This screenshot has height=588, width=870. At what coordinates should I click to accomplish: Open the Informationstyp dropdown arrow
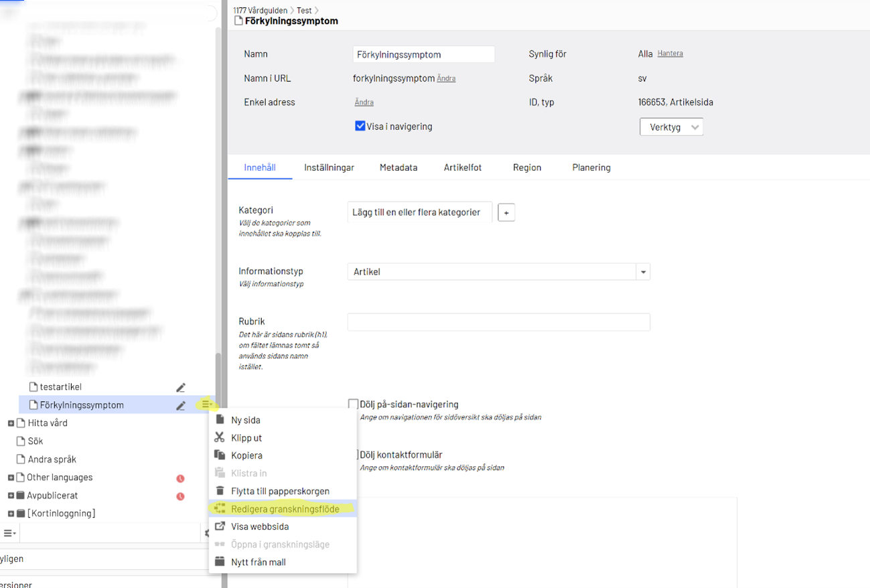[643, 272]
